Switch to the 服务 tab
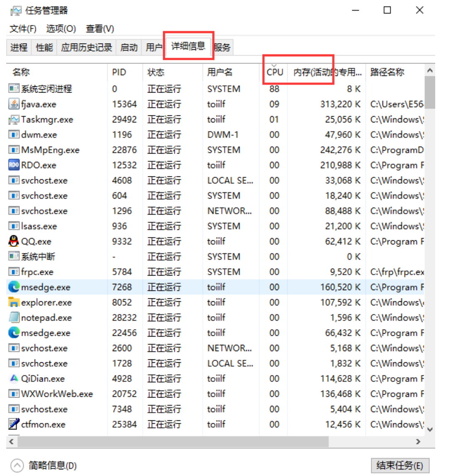 coord(222,47)
